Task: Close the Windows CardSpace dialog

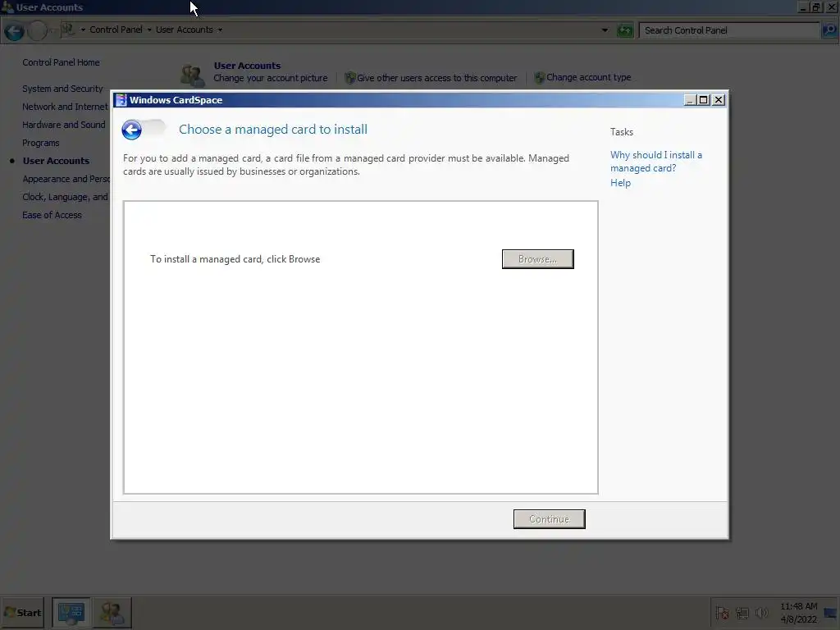Action: [x=719, y=100]
